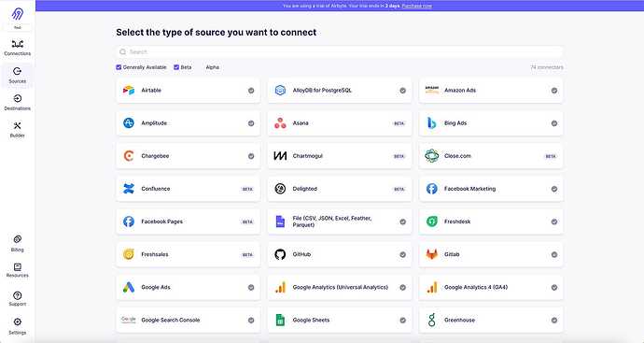
Task: Choose the Google Search Console label
Action: click(x=171, y=320)
